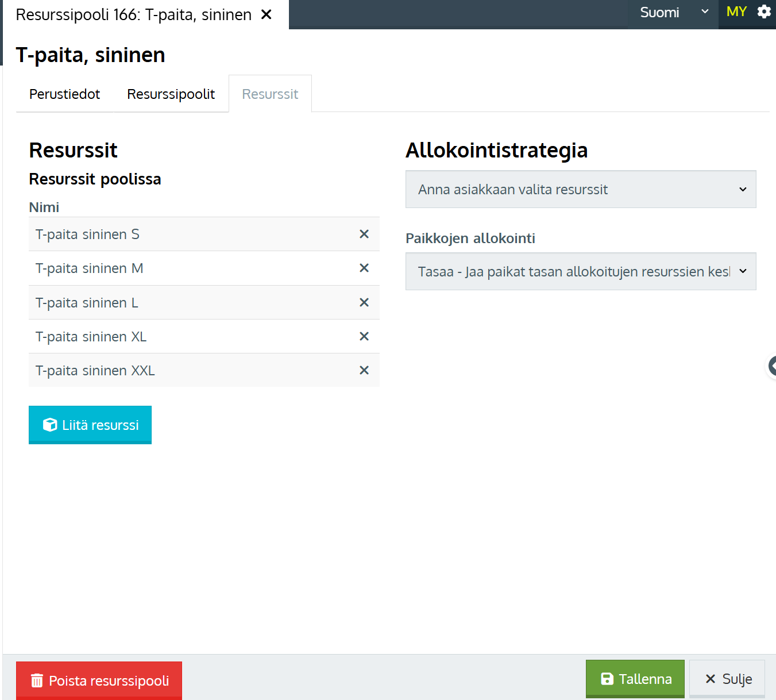
Task: Click the Liitä resurssi button
Action: [x=90, y=425]
